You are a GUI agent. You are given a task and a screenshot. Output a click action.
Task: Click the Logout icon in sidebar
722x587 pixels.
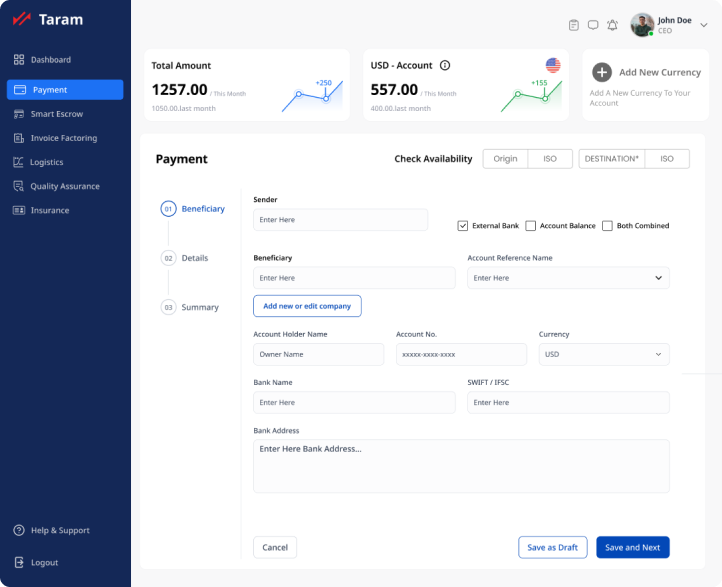tap(19, 562)
